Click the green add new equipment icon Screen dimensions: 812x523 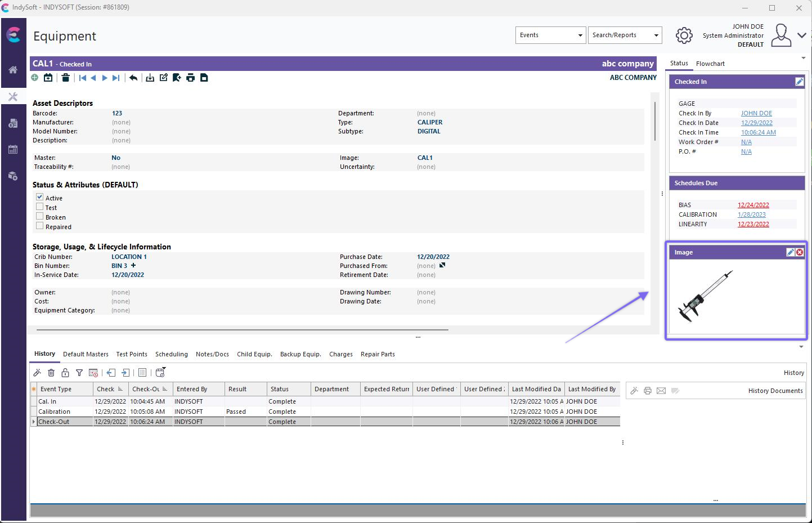click(35, 78)
